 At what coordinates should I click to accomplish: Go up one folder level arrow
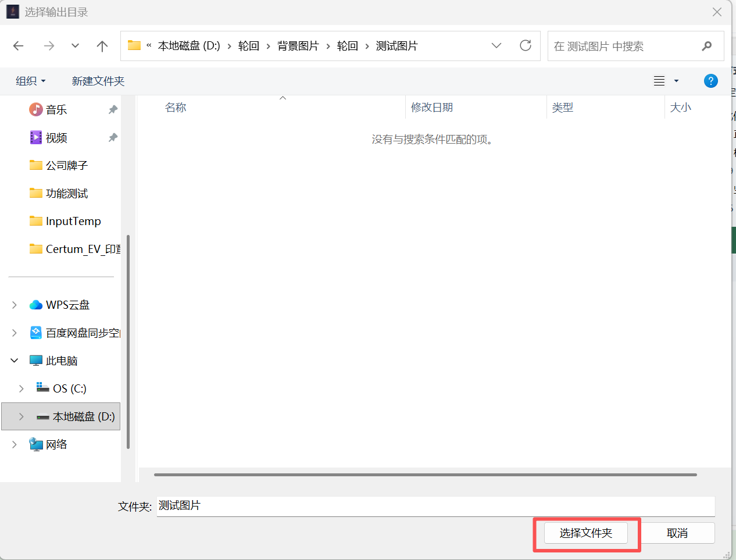coord(102,46)
